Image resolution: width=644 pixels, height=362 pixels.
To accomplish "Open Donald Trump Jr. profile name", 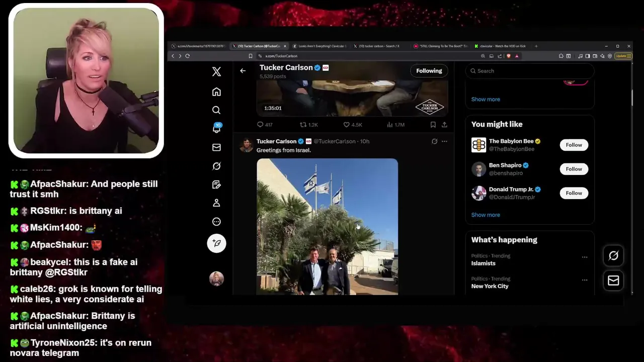I will coord(511,189).
